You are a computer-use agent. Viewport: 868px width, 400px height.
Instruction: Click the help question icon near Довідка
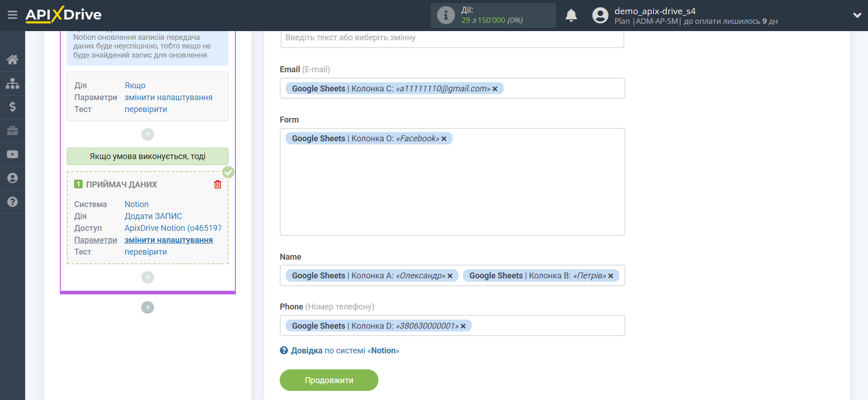click(284, 351)
